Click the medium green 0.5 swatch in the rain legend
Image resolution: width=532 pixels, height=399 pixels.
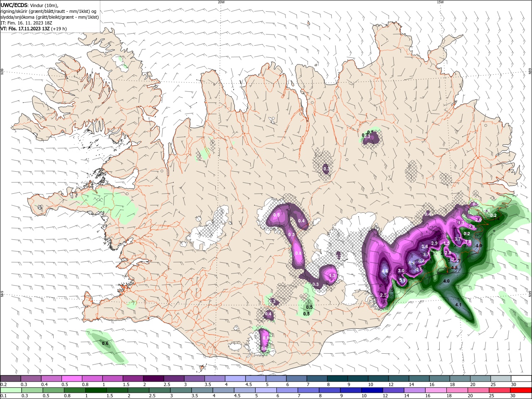(x=53, y=390)
